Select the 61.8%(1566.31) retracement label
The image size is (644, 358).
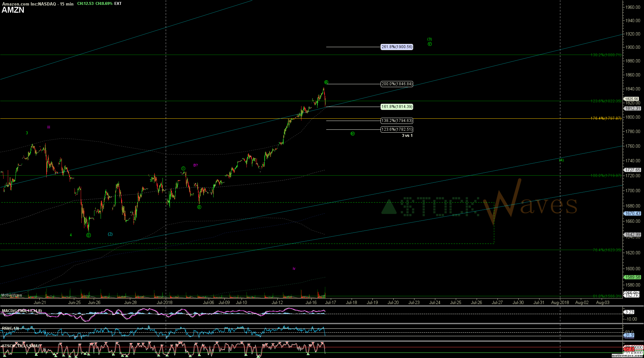pyautogui.click(x=607, y=296)
